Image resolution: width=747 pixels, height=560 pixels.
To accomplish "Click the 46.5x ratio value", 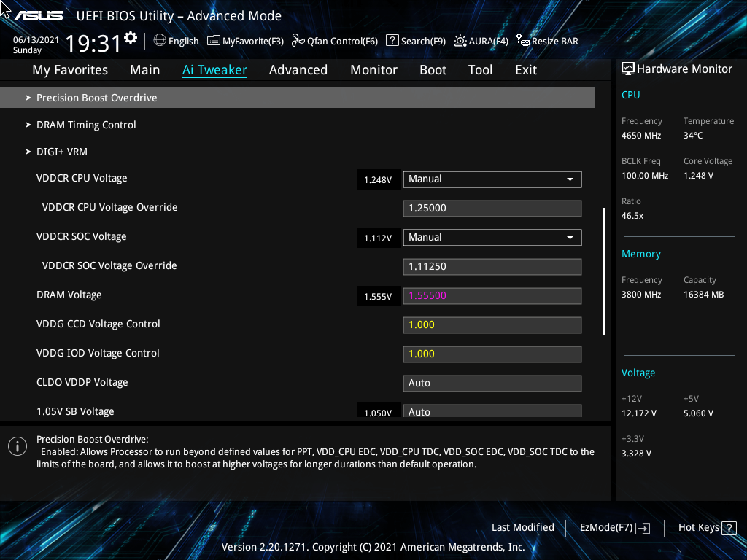I will point(632,216).
